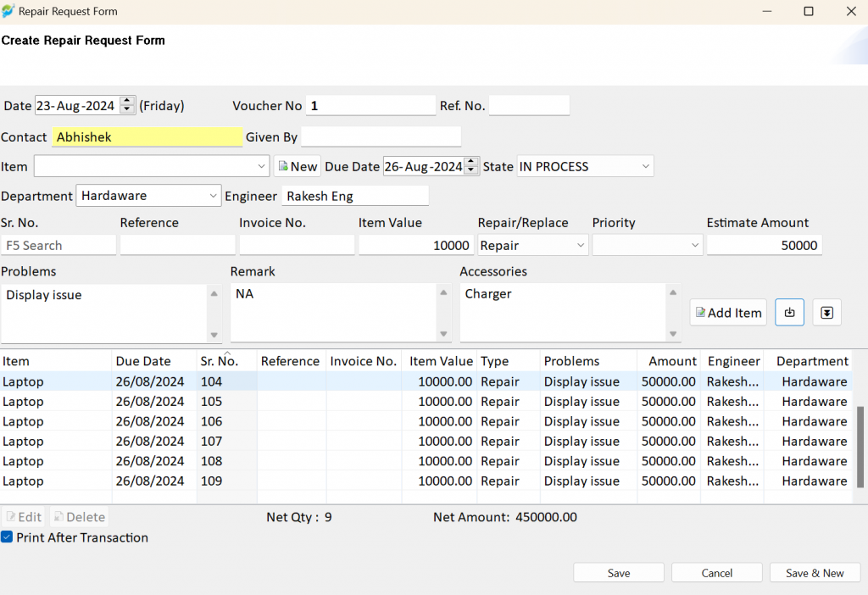Click the Delete button below the table
This screenshot has width=868, height=595.
[x=79, y=517]
